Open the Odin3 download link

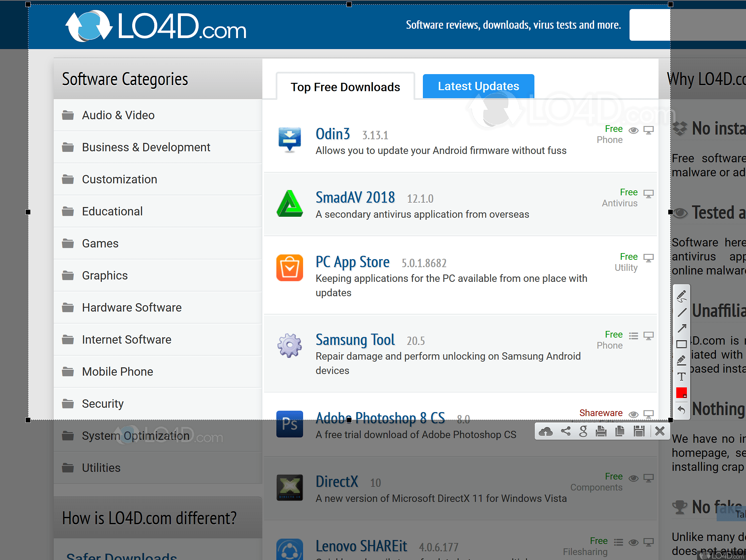[332, 134]
